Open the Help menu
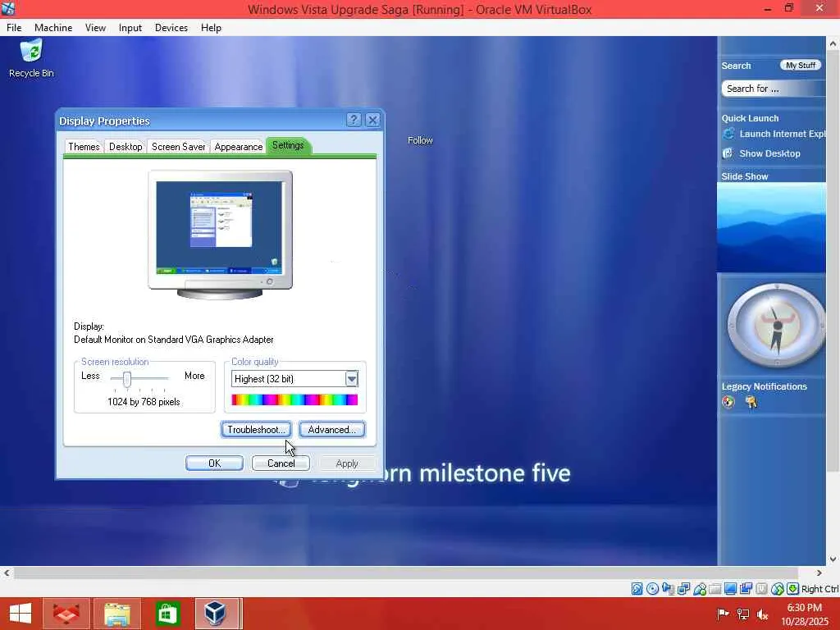Viewport: 840px width, 630px height. point(211,28)
